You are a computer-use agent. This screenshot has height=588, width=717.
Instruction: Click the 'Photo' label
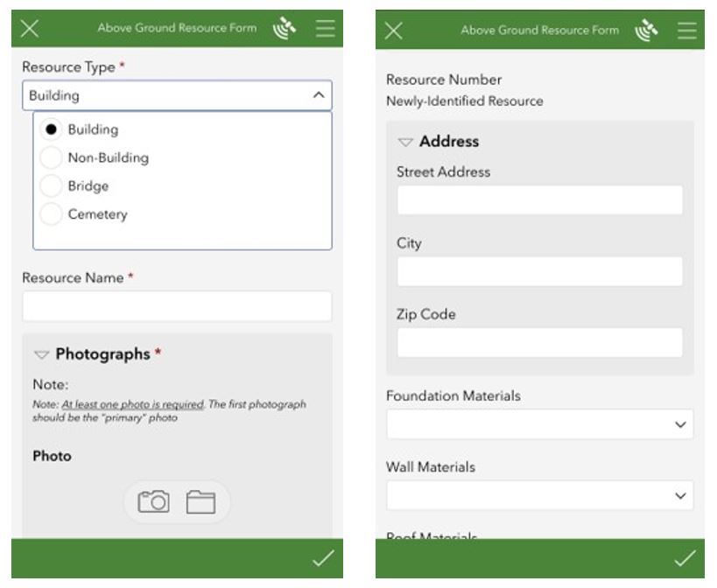53,456
